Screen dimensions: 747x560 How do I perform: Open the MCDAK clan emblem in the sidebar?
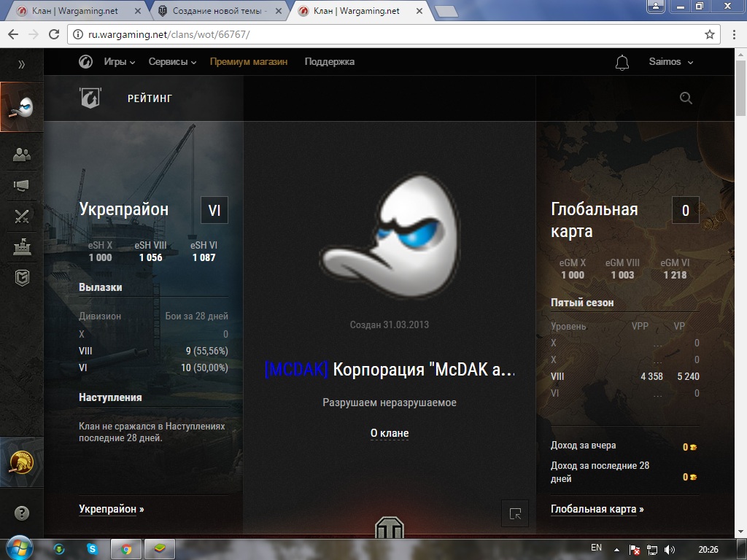coord(22,107)
